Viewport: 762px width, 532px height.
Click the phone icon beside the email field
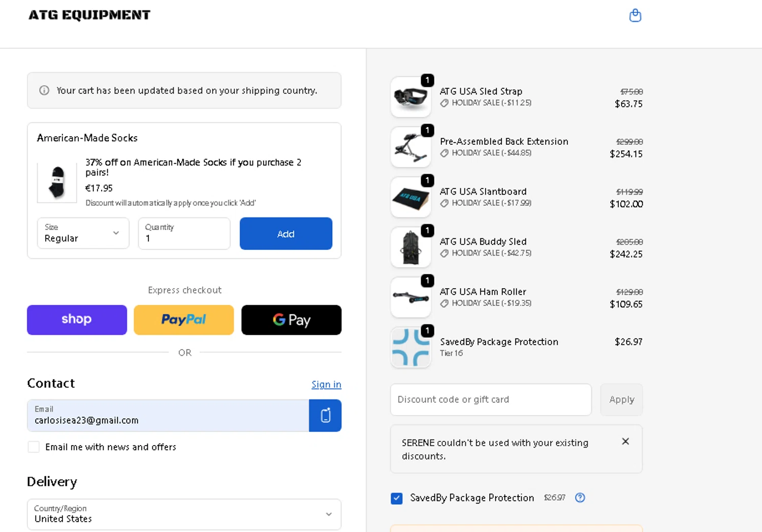click(x=325, y=416)
